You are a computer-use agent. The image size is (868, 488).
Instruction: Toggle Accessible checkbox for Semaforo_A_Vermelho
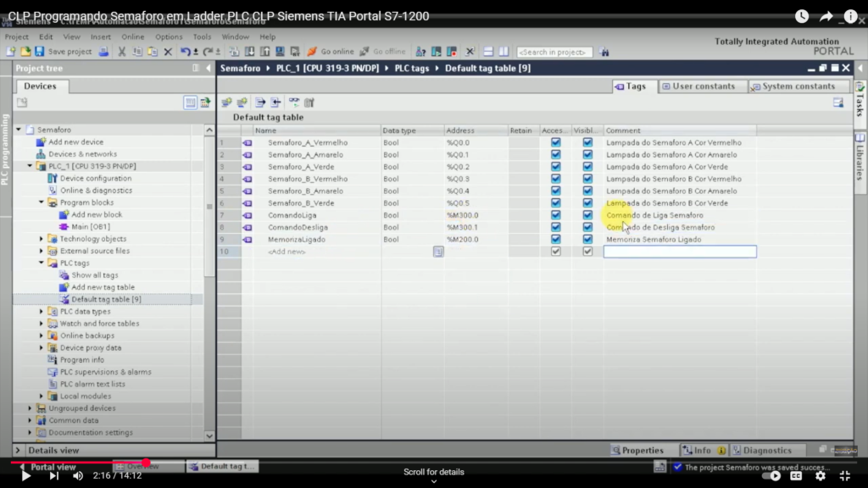click(555, 142)
